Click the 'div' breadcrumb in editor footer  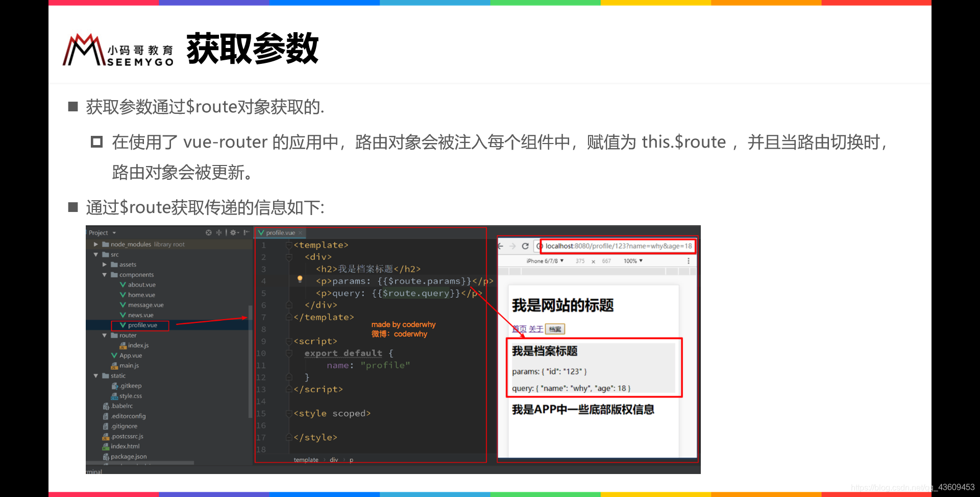tap(334, 460)
